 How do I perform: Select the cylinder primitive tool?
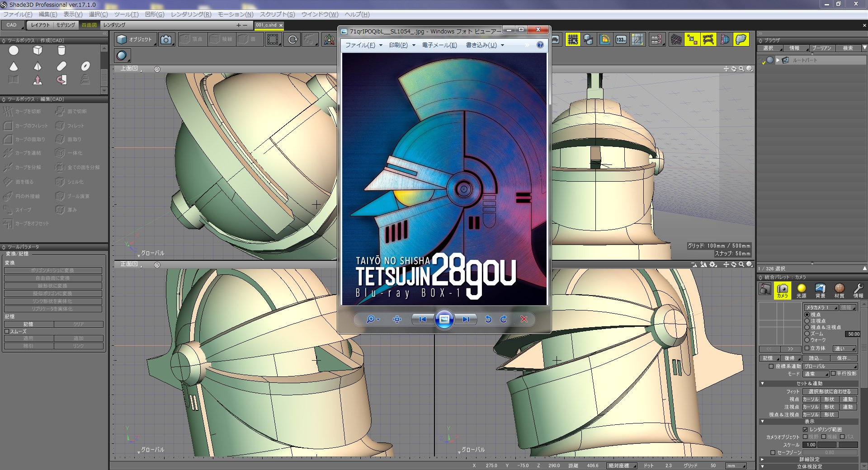pyautogui.click(x=61, y=51)
